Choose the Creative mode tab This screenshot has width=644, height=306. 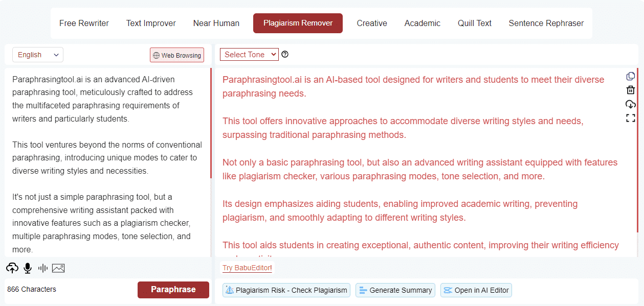pos(372,23)
